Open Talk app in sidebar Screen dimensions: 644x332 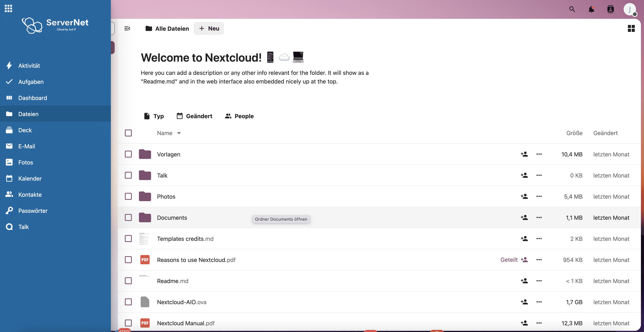coord(55,227)
